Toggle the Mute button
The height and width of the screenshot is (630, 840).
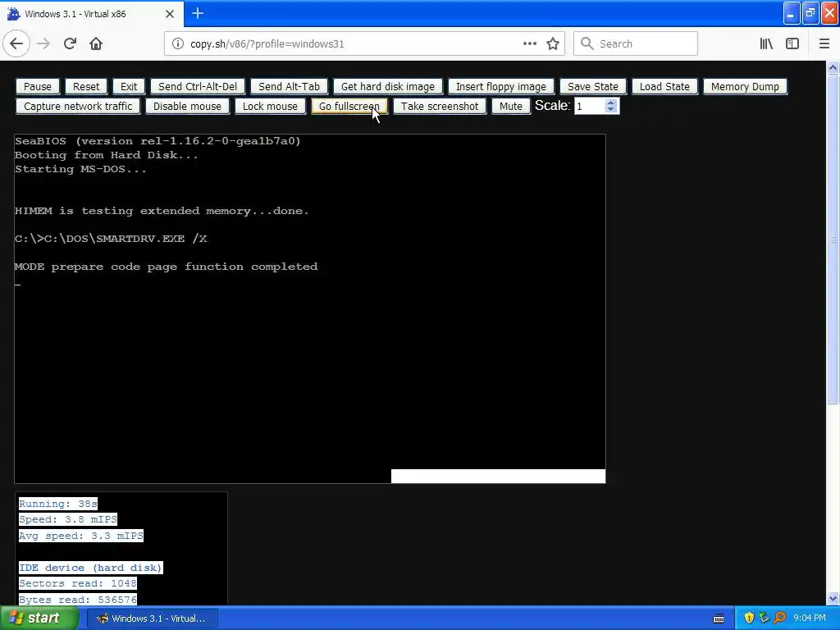coord(510,107)
